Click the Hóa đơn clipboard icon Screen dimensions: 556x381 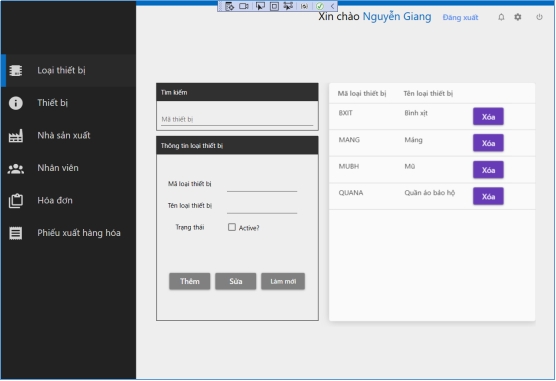(16, 201)
